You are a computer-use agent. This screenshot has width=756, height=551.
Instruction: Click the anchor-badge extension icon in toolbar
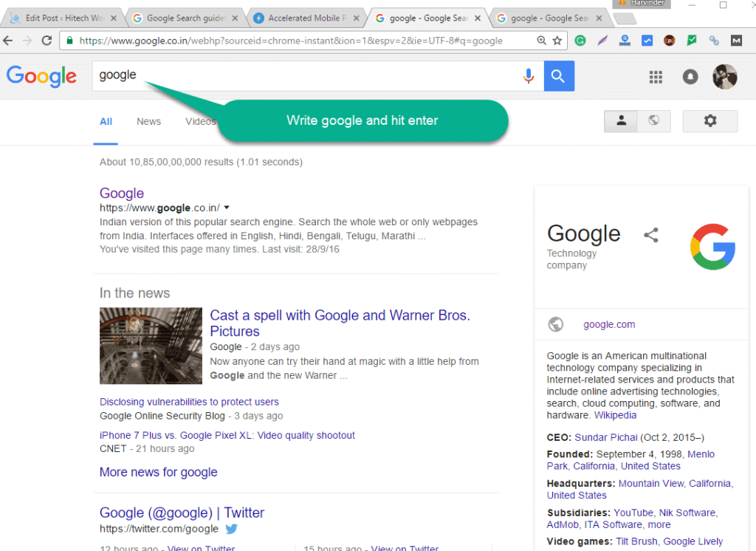coord(625,41)
